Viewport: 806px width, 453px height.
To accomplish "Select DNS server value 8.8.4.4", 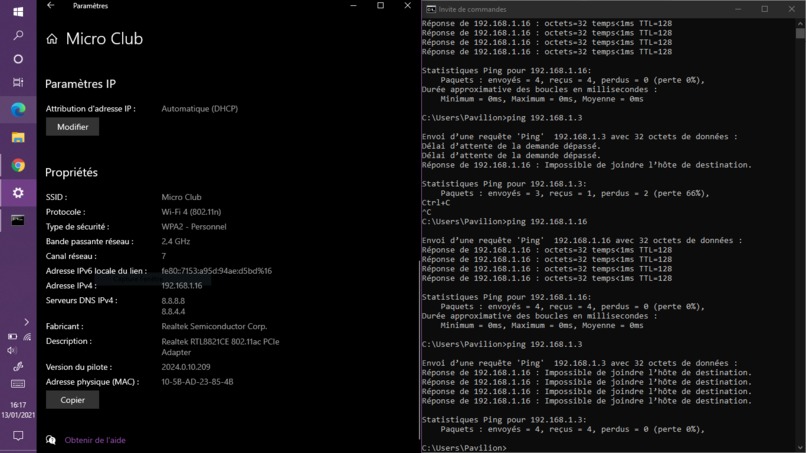I will (173, 312).
